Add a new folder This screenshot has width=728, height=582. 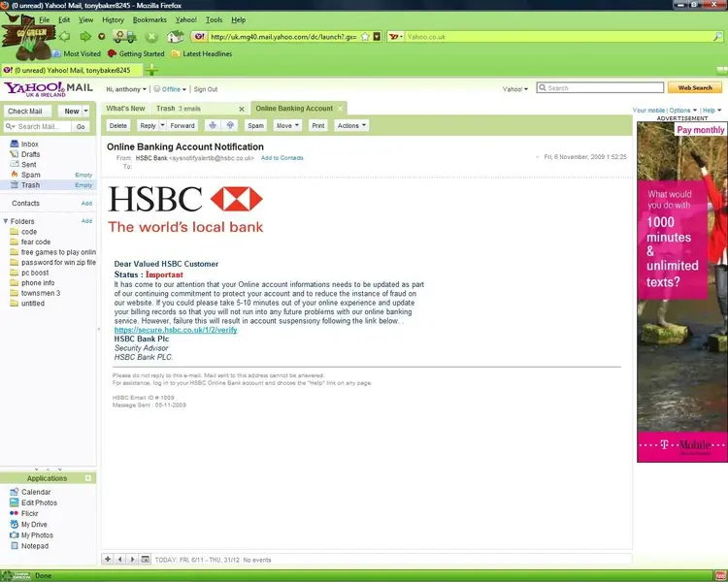coord(86,221)
